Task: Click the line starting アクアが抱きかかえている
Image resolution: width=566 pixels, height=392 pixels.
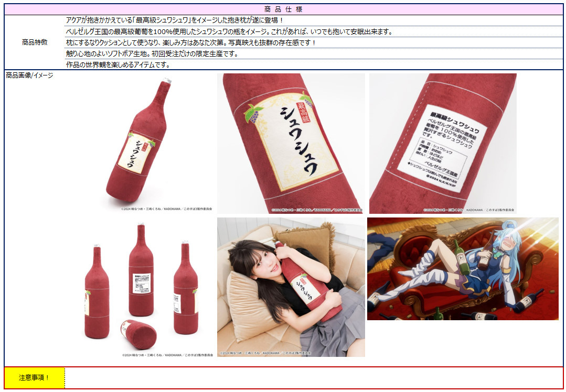Action: click(175, 20)
